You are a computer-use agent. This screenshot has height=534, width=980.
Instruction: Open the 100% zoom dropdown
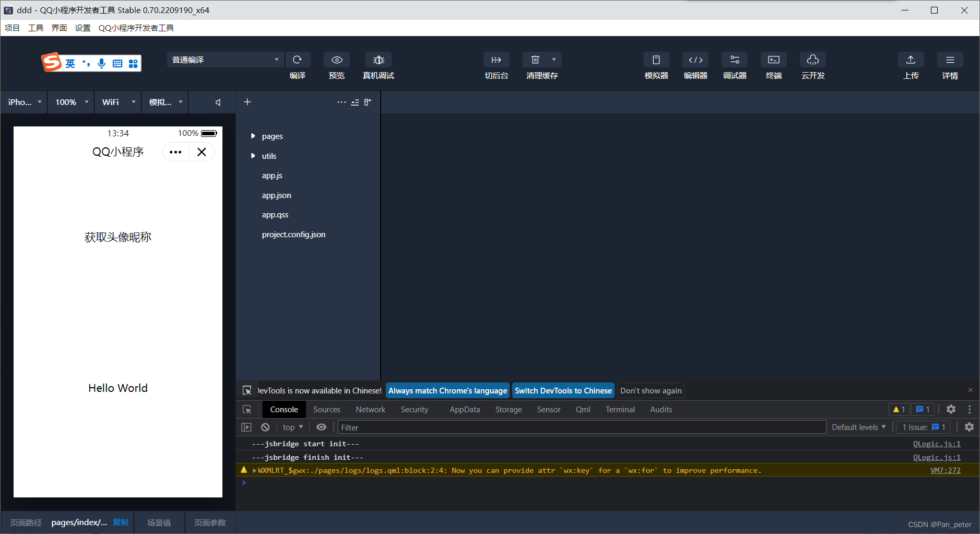71,102
